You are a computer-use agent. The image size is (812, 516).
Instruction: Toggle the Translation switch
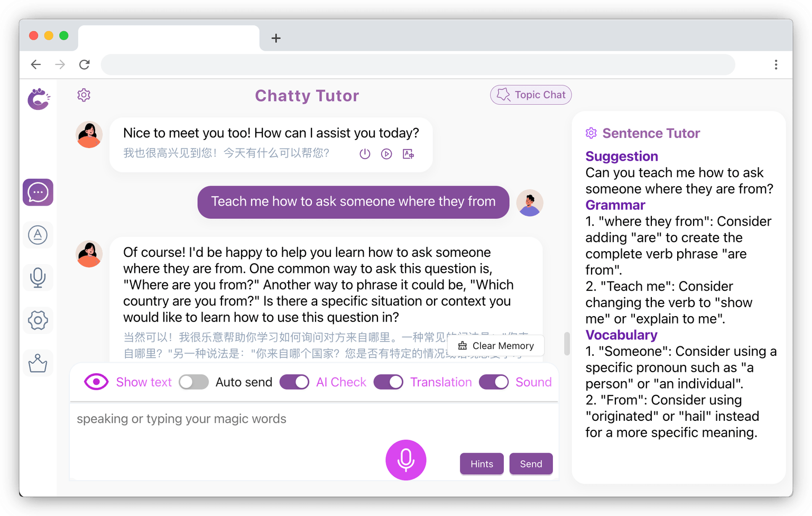[x=389, y=382]
